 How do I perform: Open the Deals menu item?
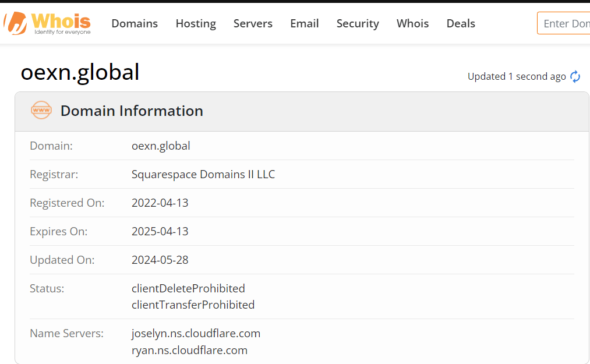click(x=461, y=23)
